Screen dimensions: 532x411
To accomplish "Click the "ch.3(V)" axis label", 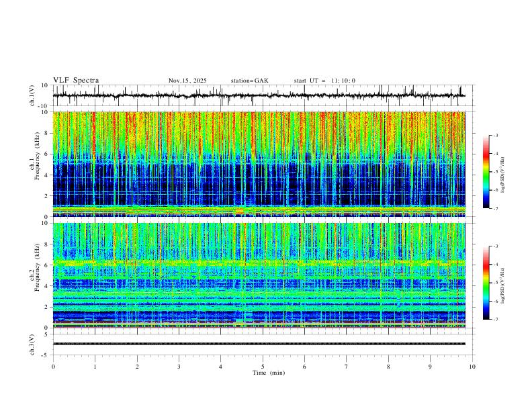I will (x=32, y=345).
